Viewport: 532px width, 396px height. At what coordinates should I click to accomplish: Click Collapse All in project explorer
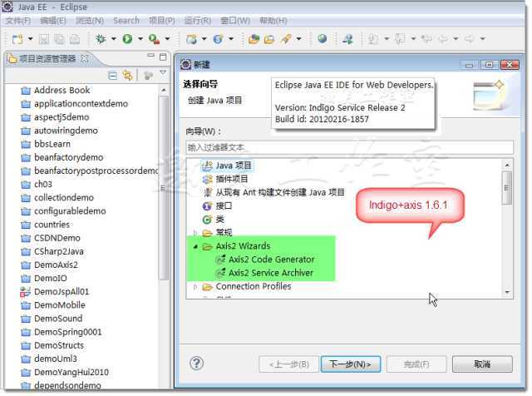click(112, 76)
